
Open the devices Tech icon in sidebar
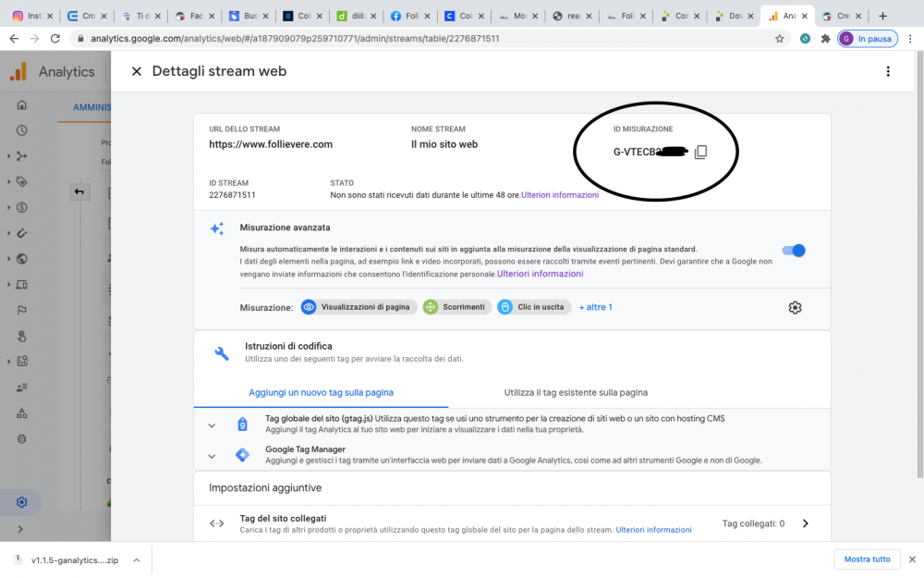click(22, 285)
